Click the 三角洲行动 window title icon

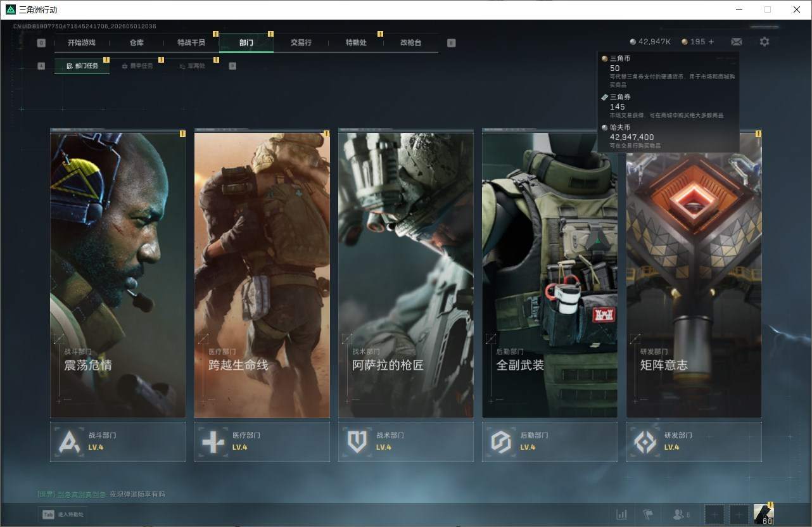tap(10, 10)
